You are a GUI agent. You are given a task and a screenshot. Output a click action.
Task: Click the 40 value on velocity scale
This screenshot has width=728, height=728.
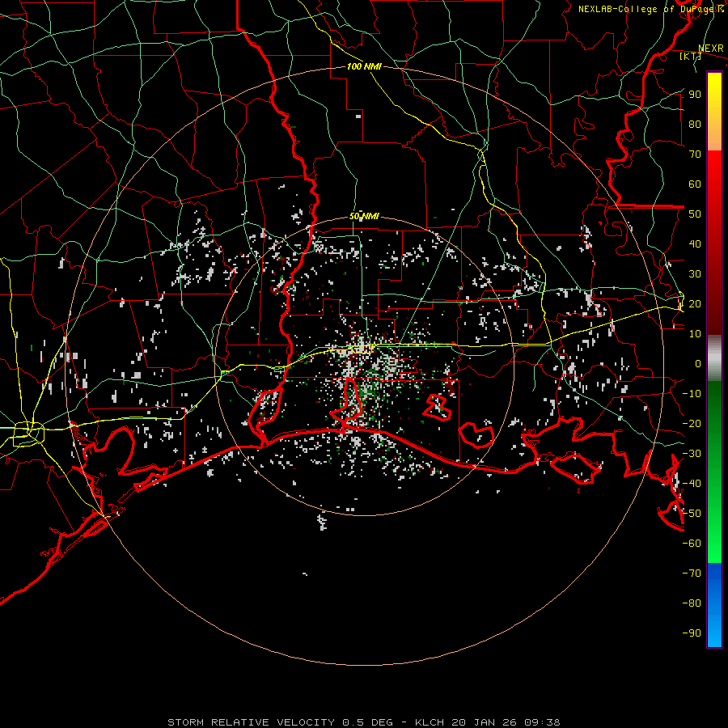(x=695, y=243)
